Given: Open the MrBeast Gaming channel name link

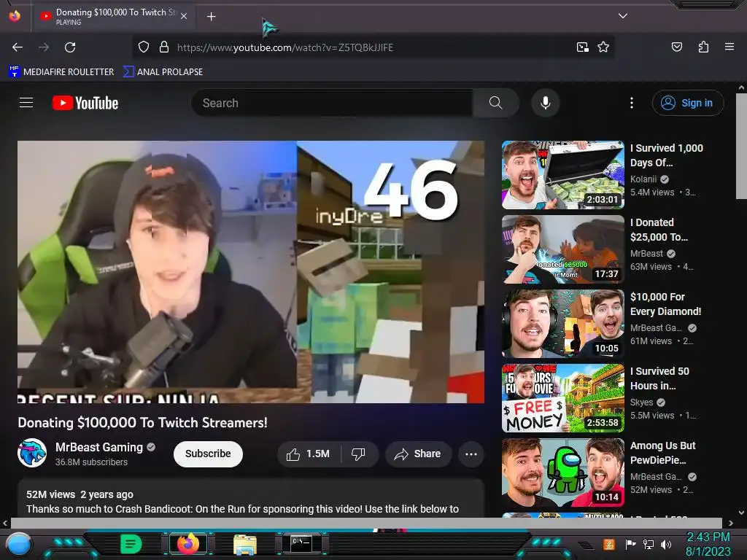Looking at the screenshot, I should tap(99, 447).
